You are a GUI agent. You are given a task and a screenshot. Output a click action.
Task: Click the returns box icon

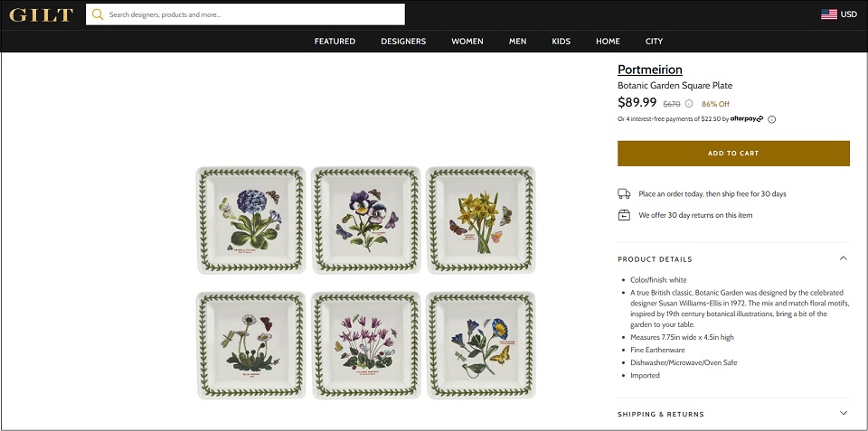pyautogui.click(x=624, y=215)
